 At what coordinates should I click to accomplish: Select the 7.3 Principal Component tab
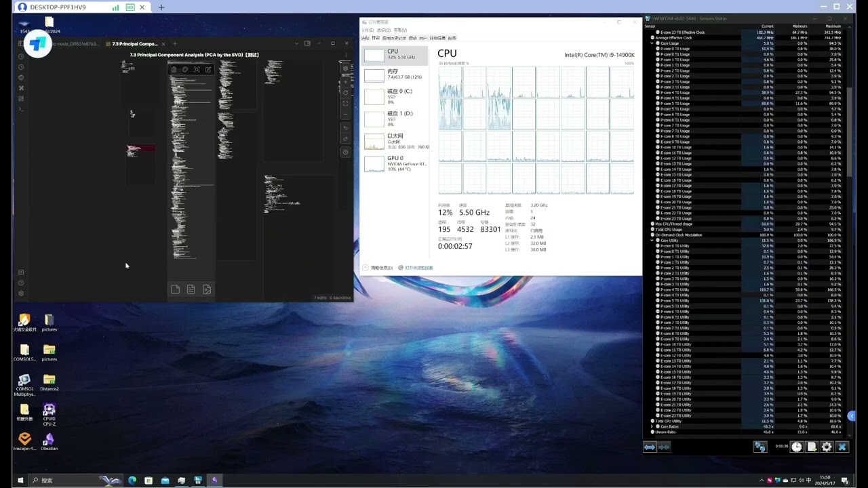[x=134, y=44]
